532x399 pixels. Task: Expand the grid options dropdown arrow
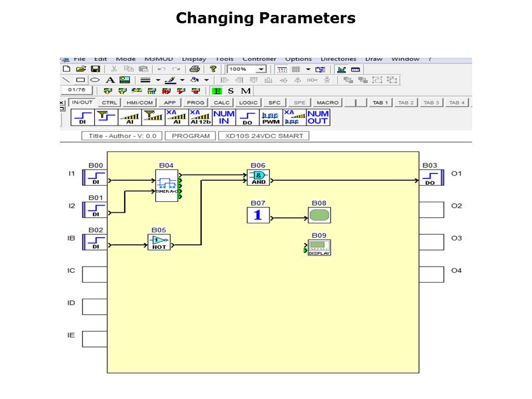tap(308, 69)
